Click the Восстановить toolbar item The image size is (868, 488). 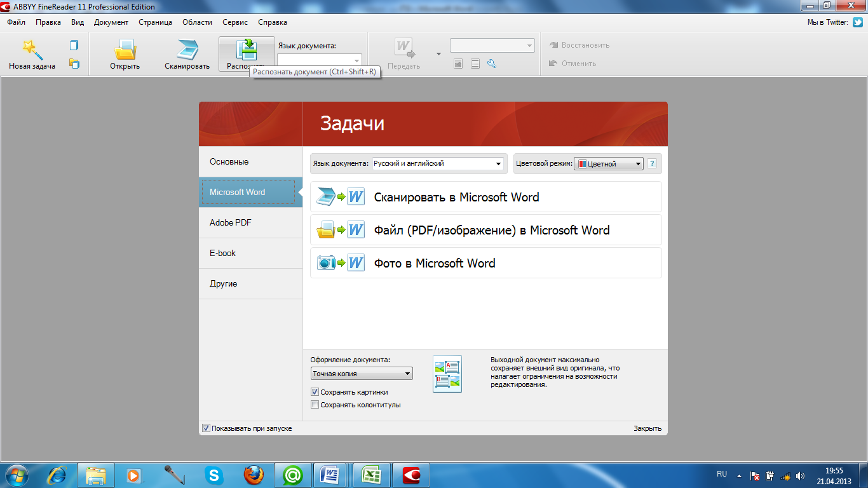579,45
